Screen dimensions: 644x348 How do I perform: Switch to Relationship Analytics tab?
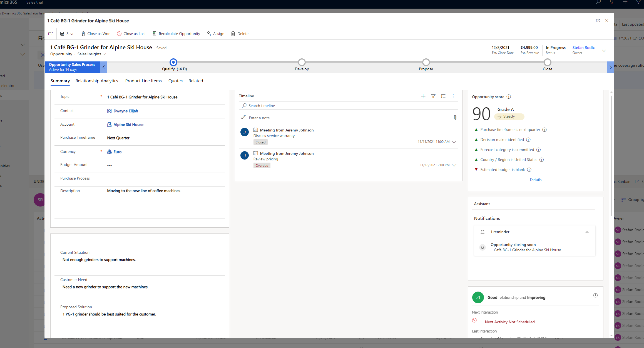coord(97,81)
